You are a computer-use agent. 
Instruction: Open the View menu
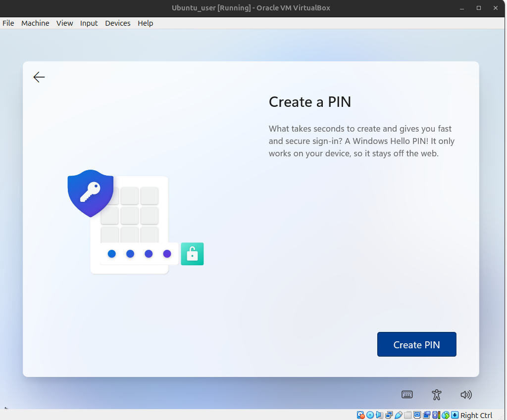click(x=65, y=23)
